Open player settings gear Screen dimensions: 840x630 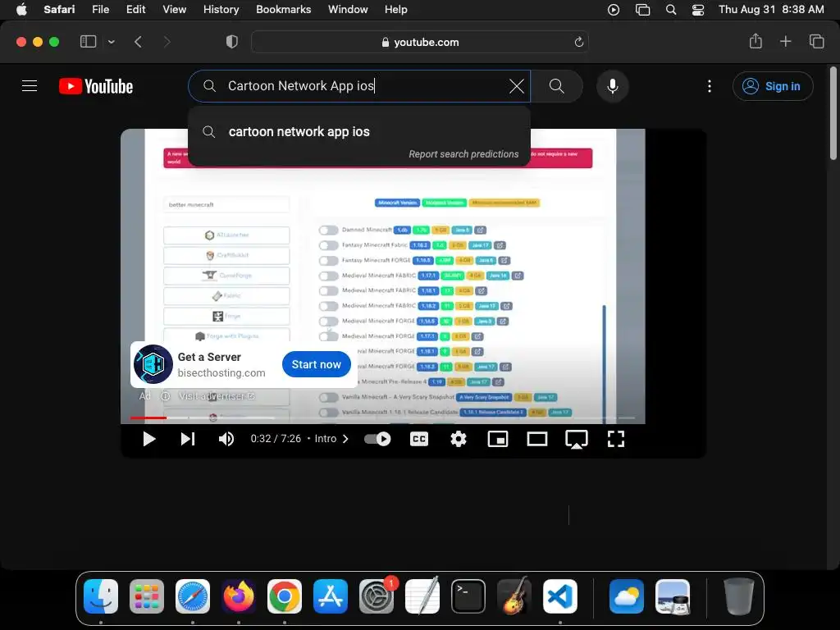pos(458,440)
